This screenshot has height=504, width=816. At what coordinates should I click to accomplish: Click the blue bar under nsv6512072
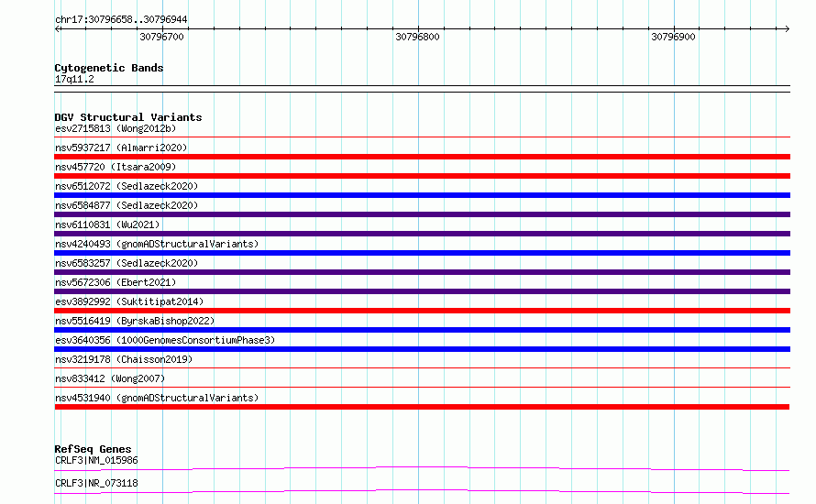pyautogui.click(x=422, y=195)
